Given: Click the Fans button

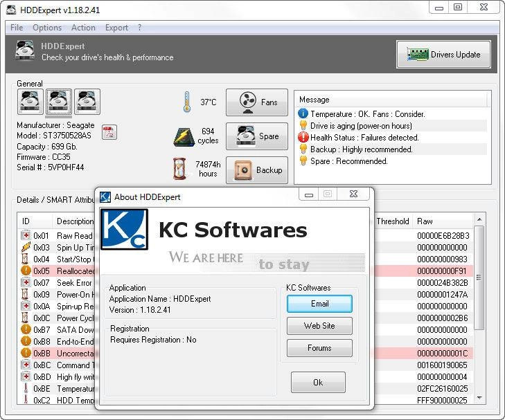Looking at the screenshot, I should [257, 102].
